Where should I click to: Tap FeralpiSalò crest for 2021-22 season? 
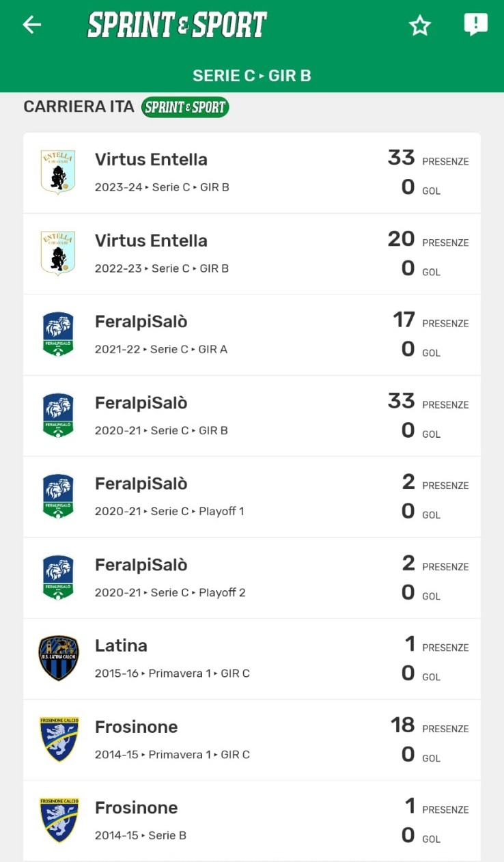[58, 334]
